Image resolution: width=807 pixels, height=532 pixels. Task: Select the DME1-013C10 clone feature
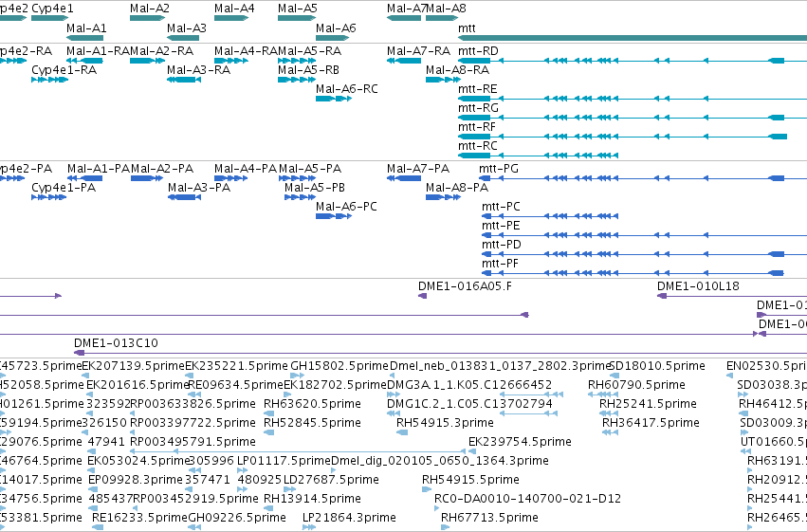(441, 353)
